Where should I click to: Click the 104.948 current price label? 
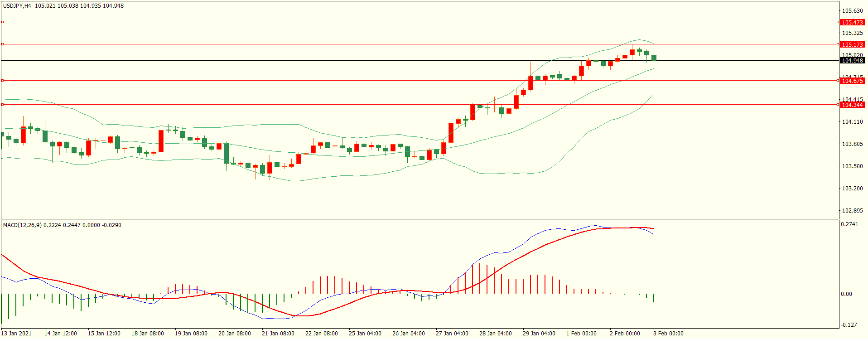coord(852,61)
